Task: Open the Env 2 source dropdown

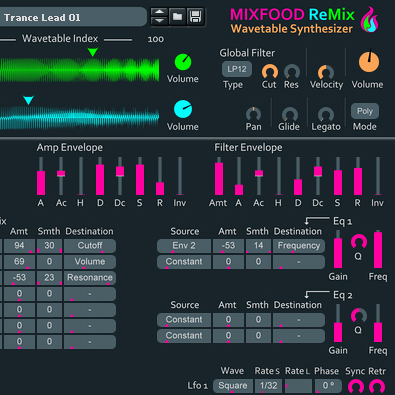Action: pyautogui.click(x=184, y=246)
